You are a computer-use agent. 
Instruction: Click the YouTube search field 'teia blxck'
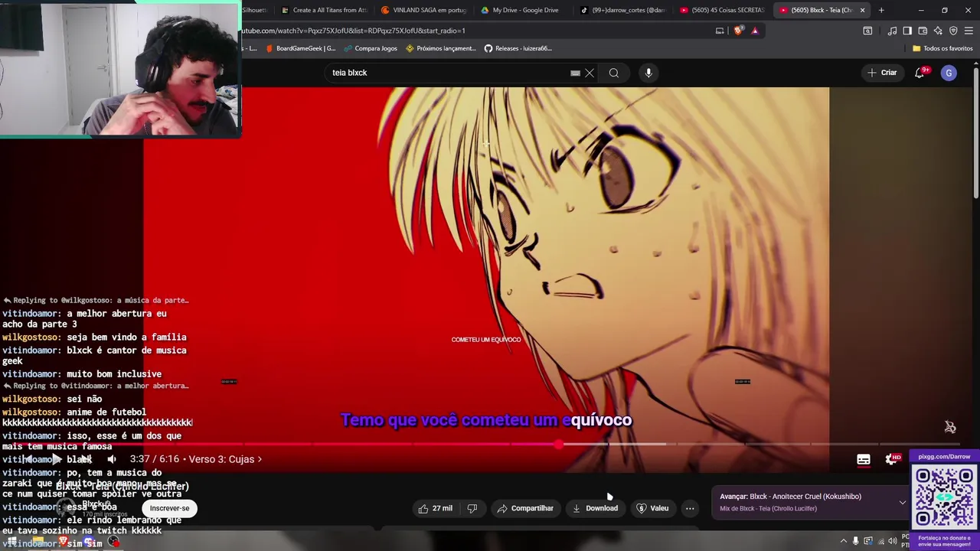(x=448, y=73)
